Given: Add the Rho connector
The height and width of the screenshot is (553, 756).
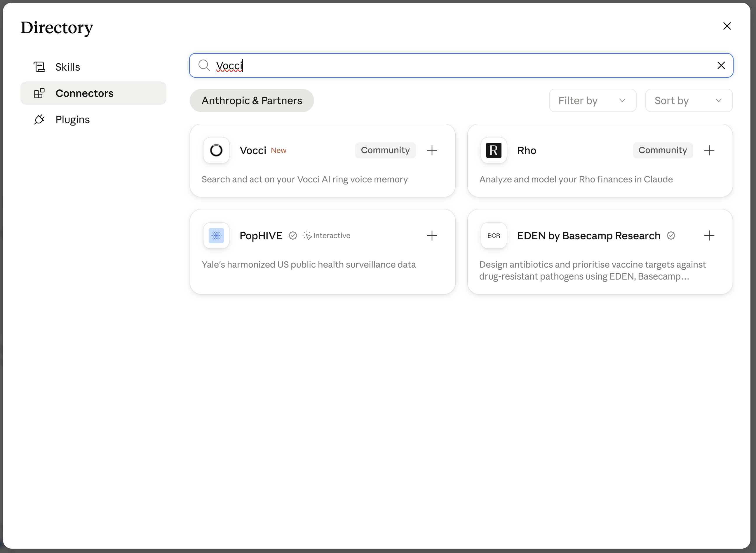Looking at the screenshot, I should [x=709, y=150].
